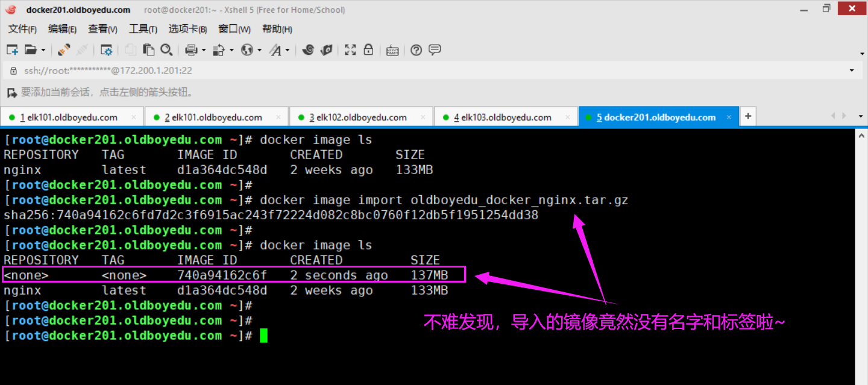Click the Session Properties gear icon

click(x=107, y=50)
